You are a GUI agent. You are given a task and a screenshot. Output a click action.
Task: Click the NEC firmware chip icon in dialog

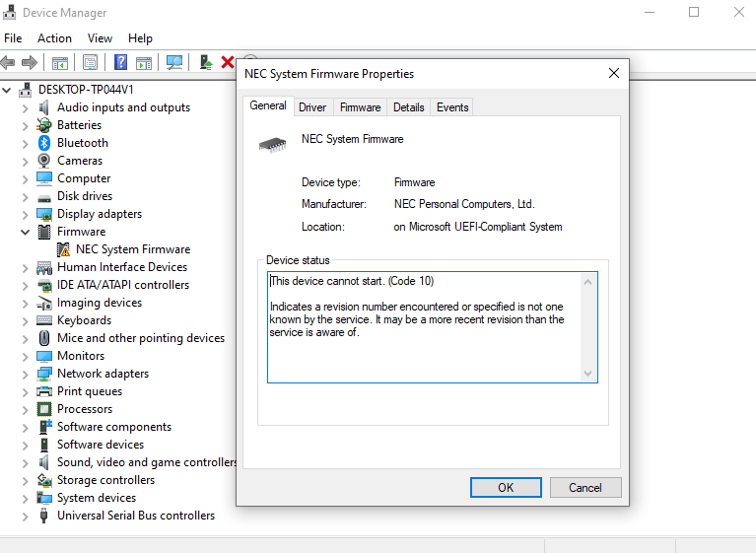tap(272, 144)
